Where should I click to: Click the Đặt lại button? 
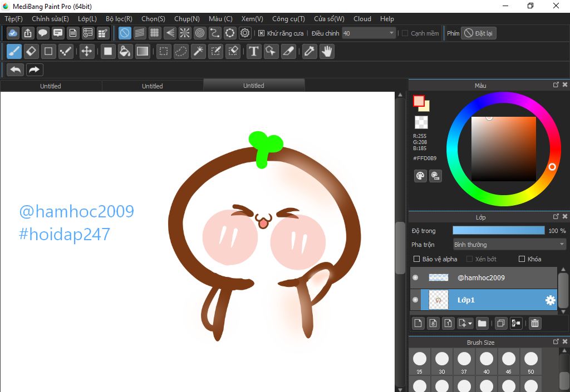pos(479,33)
